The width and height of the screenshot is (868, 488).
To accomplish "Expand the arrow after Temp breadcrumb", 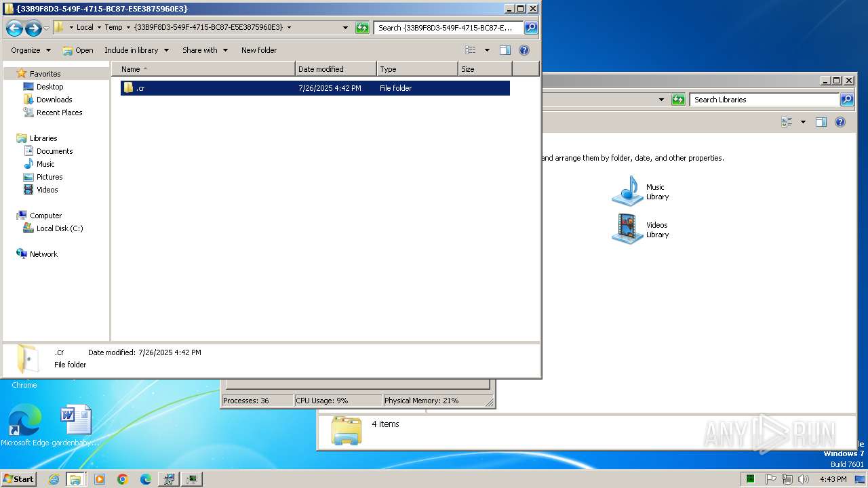I will (x=128, y=27).
